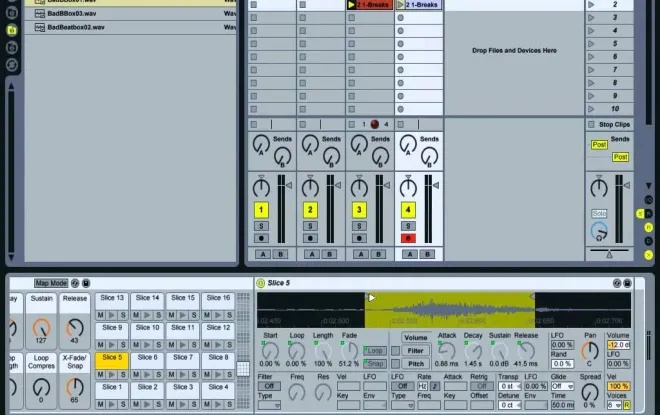Solo Slice 4 with its S button
Image resolution: width=660 pixels, height=415 pixels.
click(x=229, y=404)
